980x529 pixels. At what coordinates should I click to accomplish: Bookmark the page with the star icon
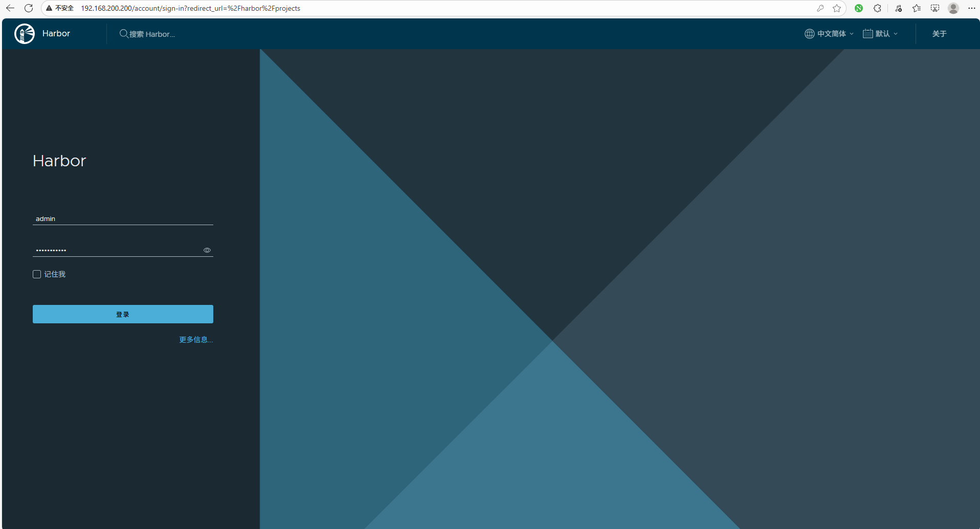pos(837,8)
